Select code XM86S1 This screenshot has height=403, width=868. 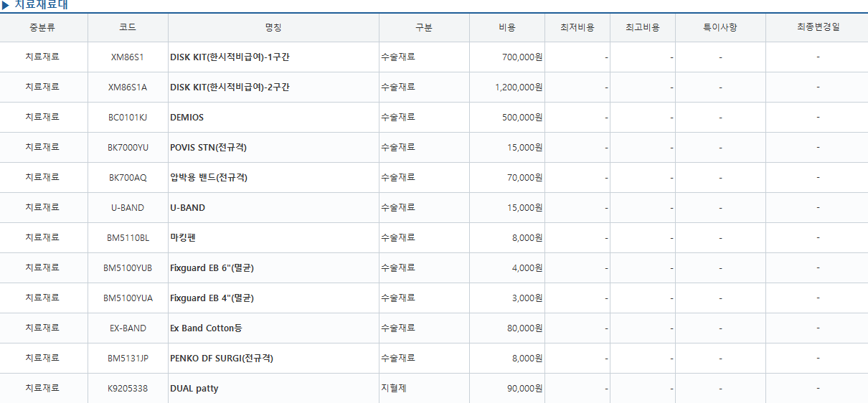128,57
